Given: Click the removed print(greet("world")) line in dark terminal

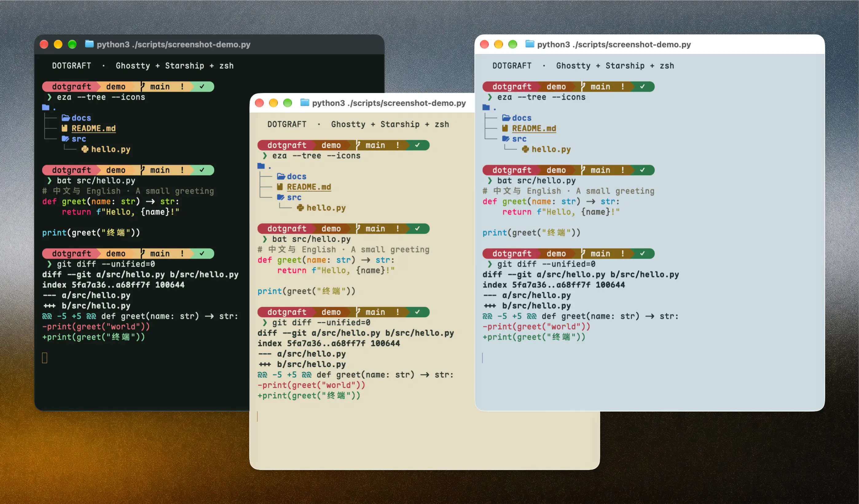Looking at the screenshot, I should point(96,327).
